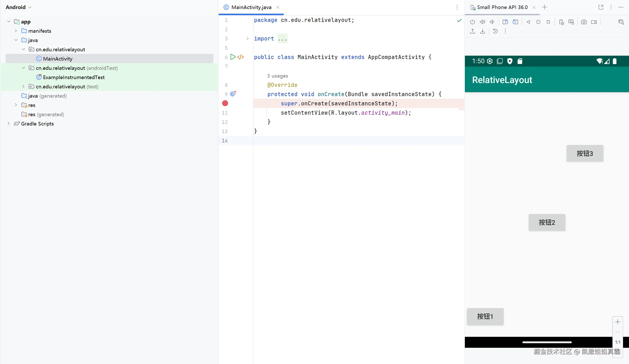The image size is (629, 364).
Task: Click the override gutter marker on line 9
Action: (x=233, y=94)
